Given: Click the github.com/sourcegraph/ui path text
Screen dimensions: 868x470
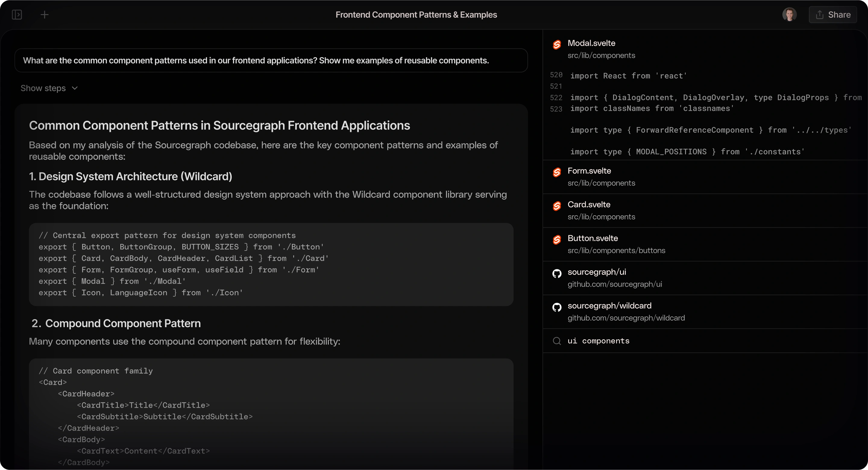Looking at the screenshot, I should point(615,284).
